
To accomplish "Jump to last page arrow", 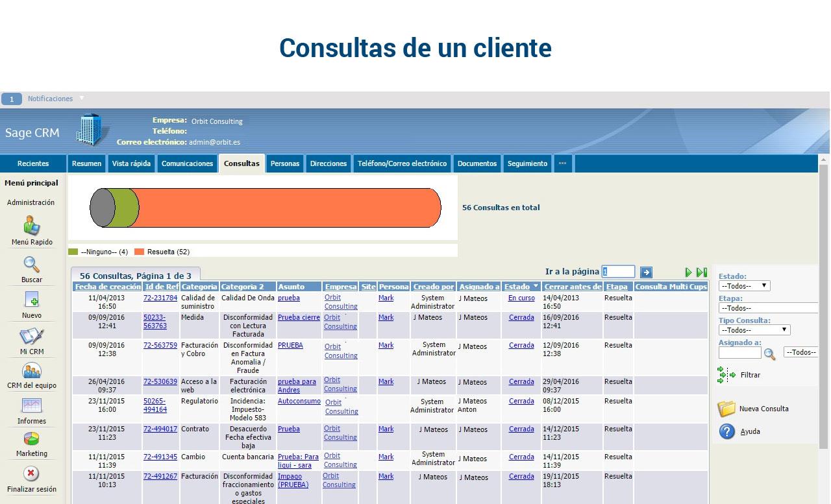I will click(702, 272).
